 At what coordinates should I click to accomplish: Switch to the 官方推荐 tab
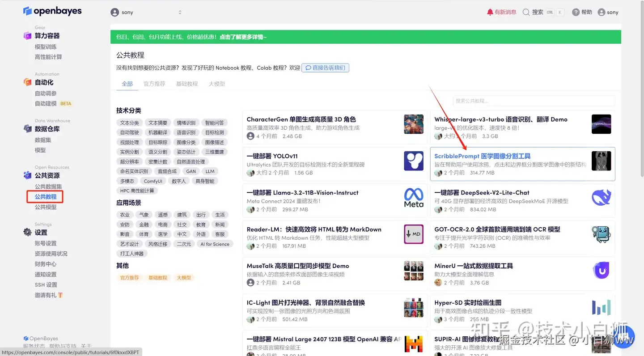click(x=154, y=84)
